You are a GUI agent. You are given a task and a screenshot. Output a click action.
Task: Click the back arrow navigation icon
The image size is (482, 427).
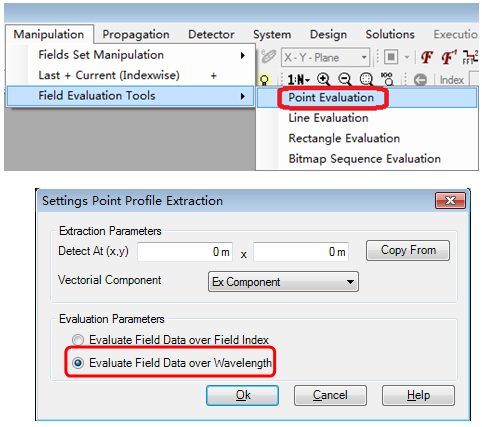point(420,80)
